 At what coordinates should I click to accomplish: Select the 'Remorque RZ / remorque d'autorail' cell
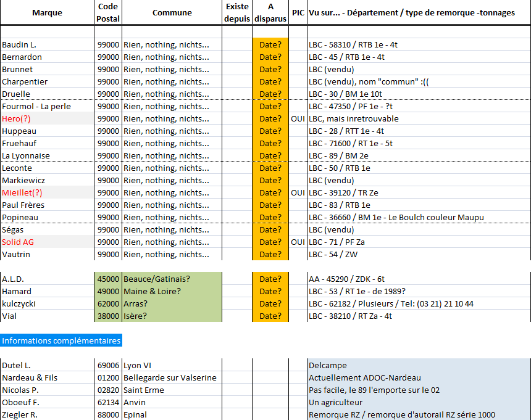[x=419, y=414]
